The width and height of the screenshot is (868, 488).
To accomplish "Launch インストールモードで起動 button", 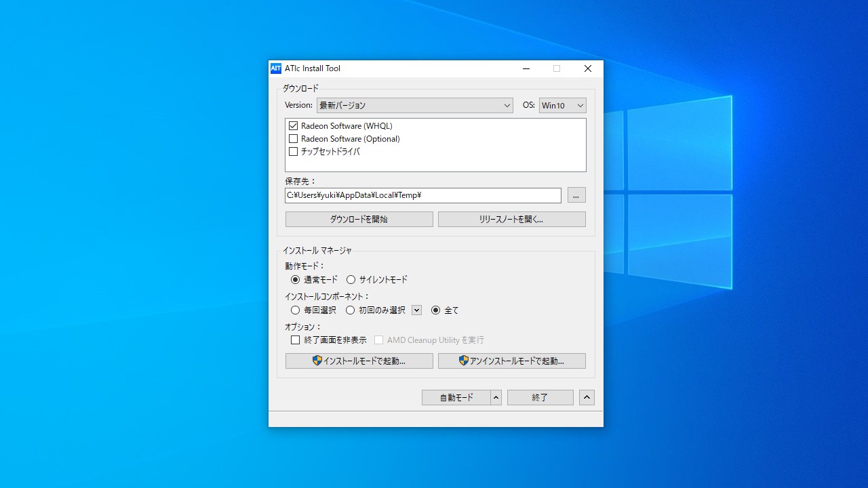I will click(x=359, y=361).
